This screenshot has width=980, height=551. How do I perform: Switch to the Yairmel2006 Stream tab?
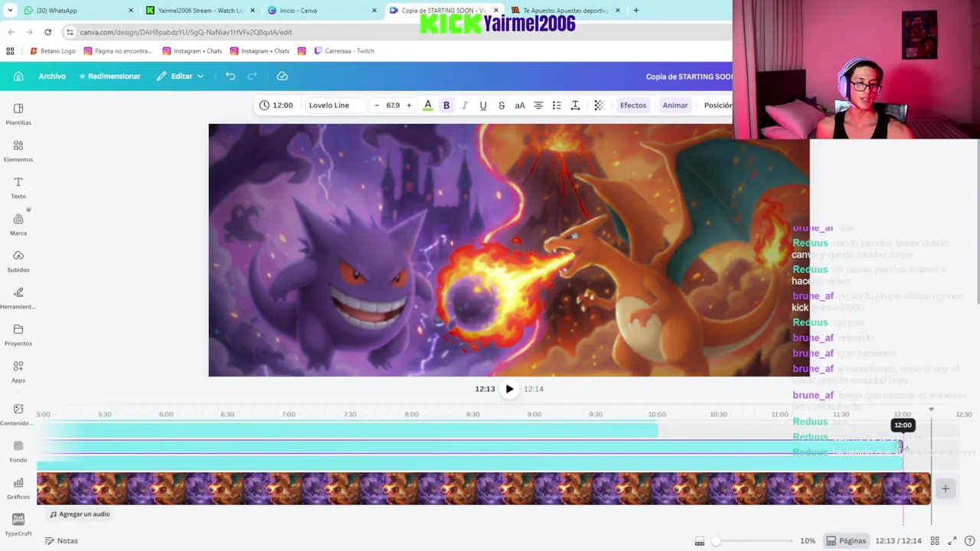point(201,11)
